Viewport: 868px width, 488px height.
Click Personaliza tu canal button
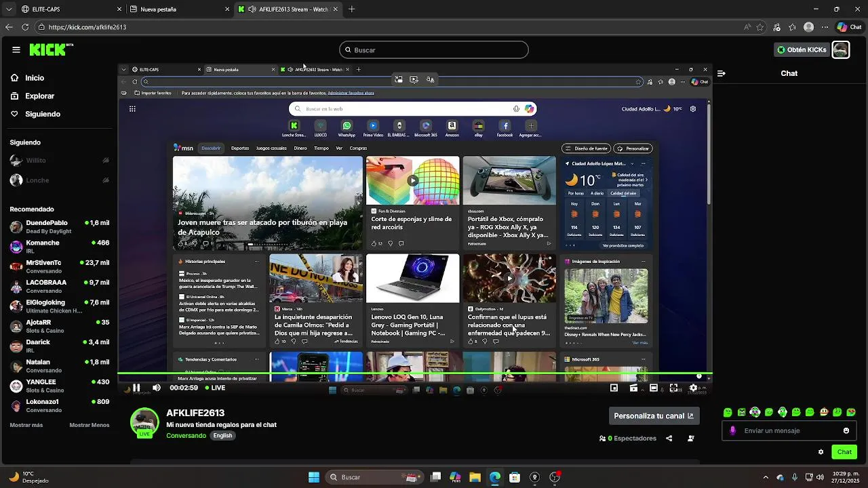pyautogui.click(x=654, y=416)
